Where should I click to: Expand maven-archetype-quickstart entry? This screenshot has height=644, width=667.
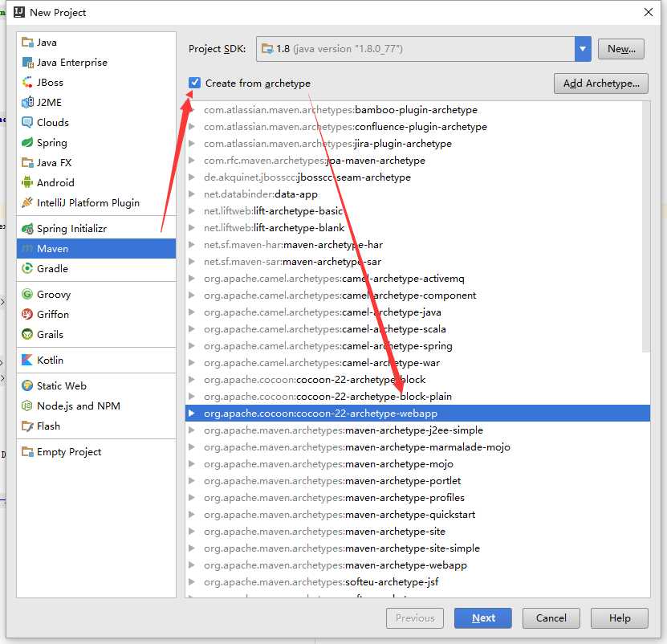[192, 514]
